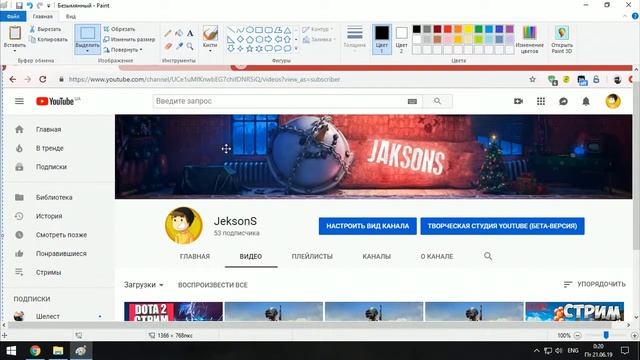
Task: Select the Color picker eyedropper tool
Action: click(x=179, y=47)
